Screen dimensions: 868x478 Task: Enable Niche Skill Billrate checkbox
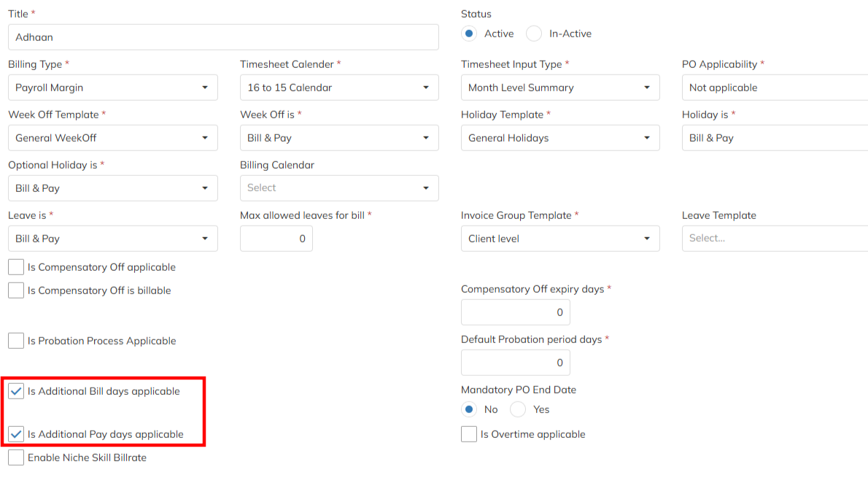[x=16, y=458]
